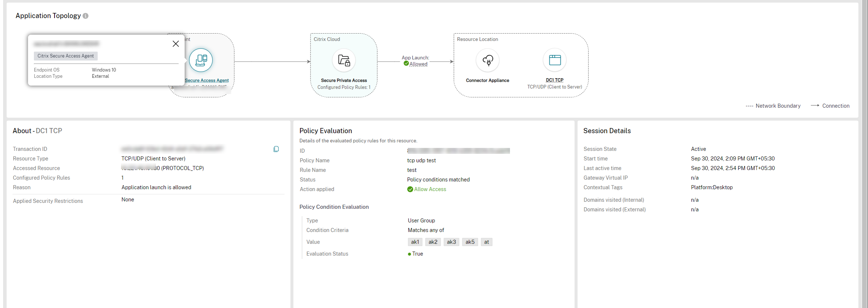Open the DC1 TCP link
868x308 pixels.
(555, 80)
